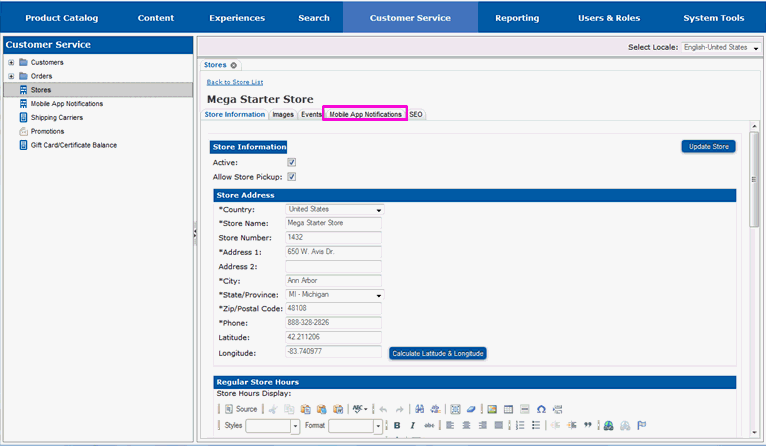Close the Stores tab with X icon
The image size is (766, 446).
(x=234, y=65)
